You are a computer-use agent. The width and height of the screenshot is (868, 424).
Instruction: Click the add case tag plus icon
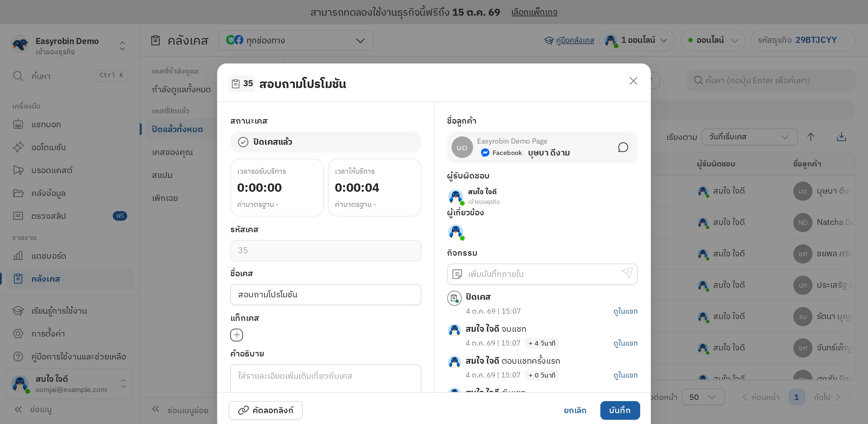tap(236, 335)
